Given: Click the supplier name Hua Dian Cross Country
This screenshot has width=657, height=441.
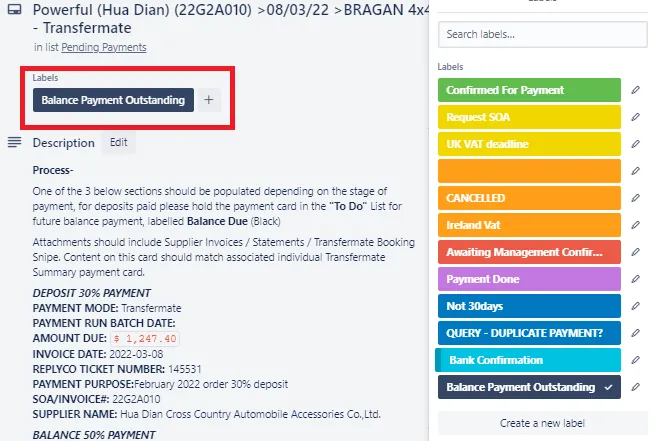Looking at the screenshot, I should tap(251, 414).
